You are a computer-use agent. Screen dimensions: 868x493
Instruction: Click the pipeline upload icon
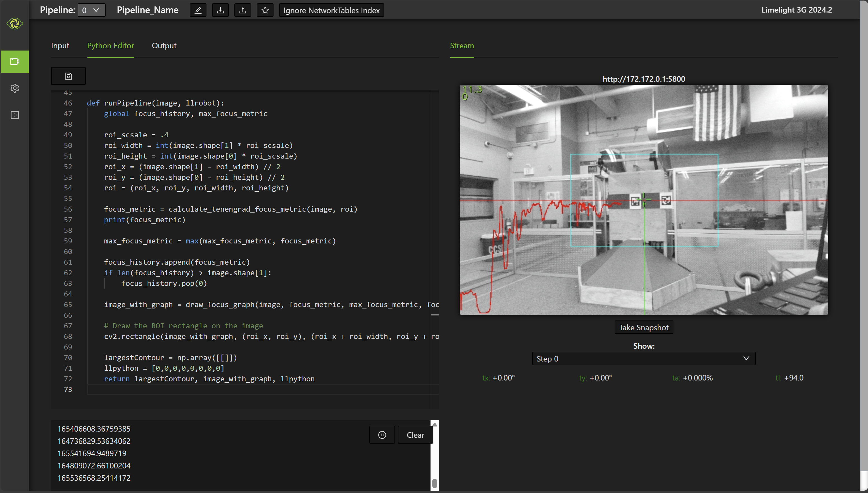click(x=242, y=10)
